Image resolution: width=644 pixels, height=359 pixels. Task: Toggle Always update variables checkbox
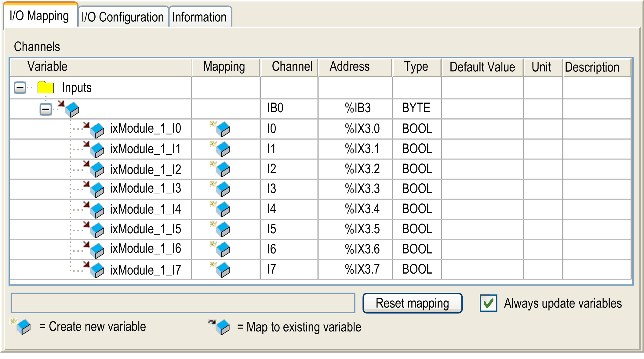pos(488,303)
